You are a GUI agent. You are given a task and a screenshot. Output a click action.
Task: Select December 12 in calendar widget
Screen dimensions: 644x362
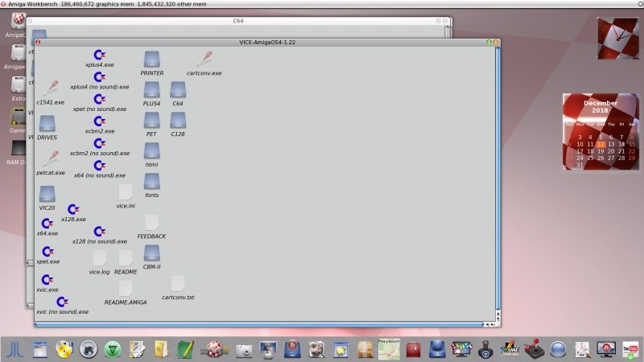coord(601,145)
